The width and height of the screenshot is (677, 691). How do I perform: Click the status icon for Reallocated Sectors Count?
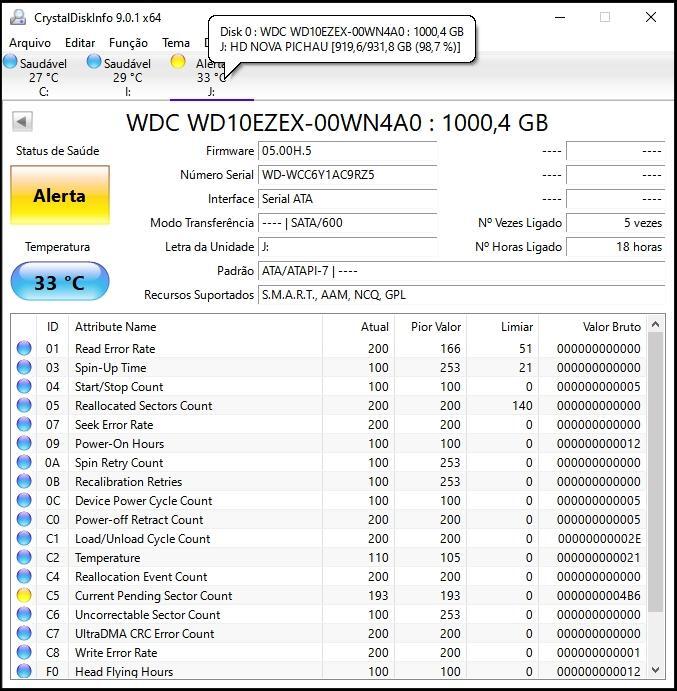coord(24,405)
